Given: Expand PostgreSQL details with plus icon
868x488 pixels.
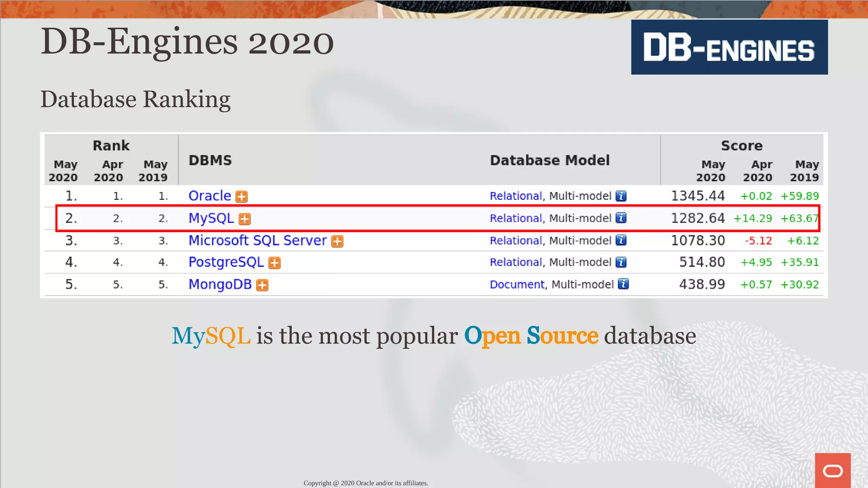Looking at the screenshot, I should (x=275, y=263).
